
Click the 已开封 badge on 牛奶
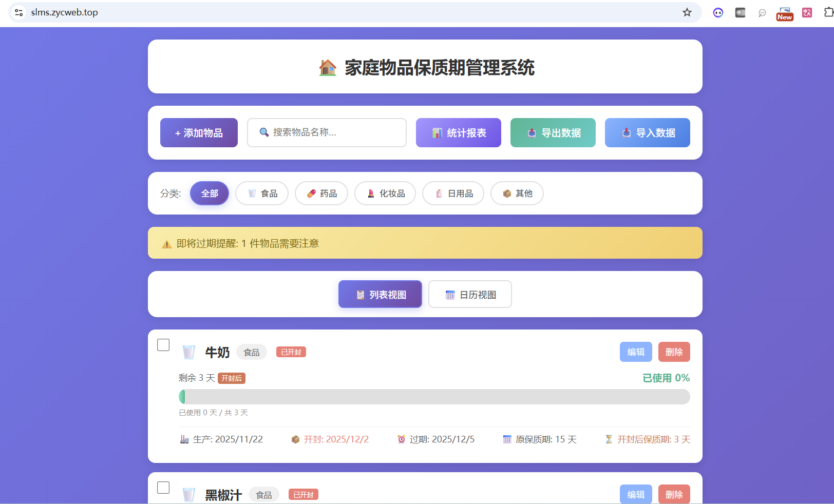click(x=291, y=352)
